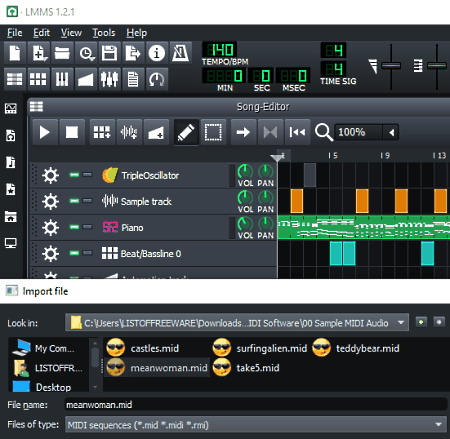This screenshot has height=439, width=450.
Task: Select teddybear.mid file
Action: [x=356, y=348]
